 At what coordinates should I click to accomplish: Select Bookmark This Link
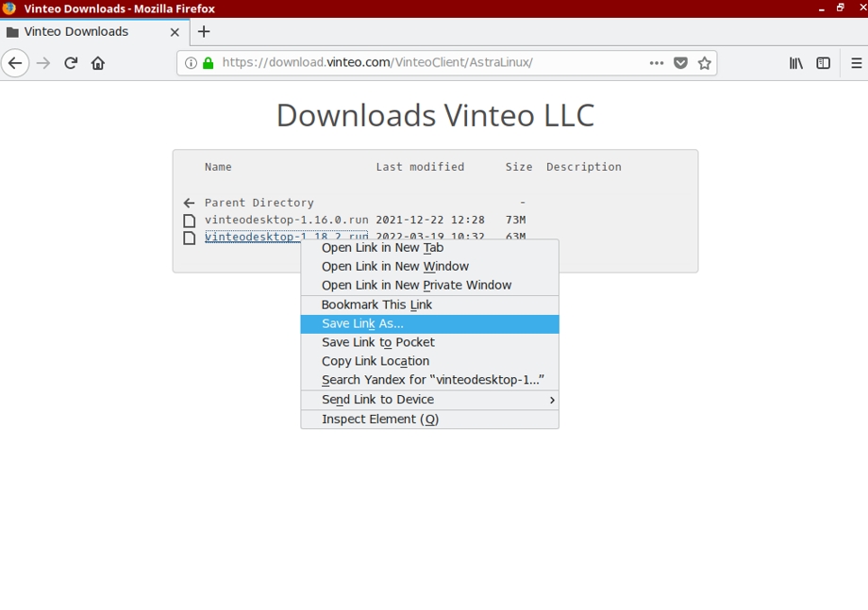pos(429,305)
